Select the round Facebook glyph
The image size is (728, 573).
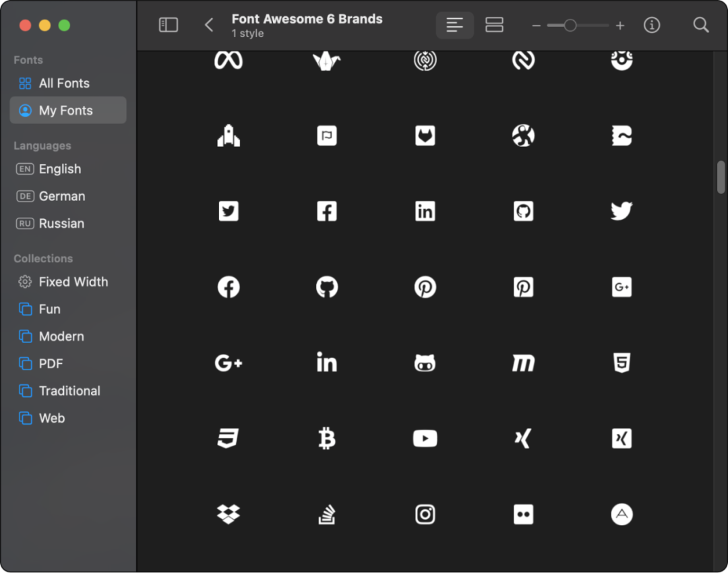tap(229, 287)
